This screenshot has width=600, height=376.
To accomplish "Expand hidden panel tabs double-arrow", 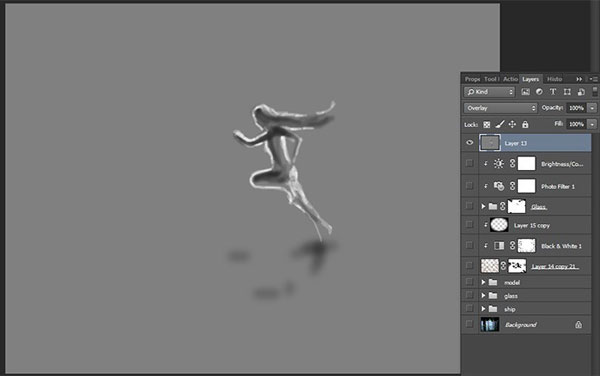I will point(579,79).
